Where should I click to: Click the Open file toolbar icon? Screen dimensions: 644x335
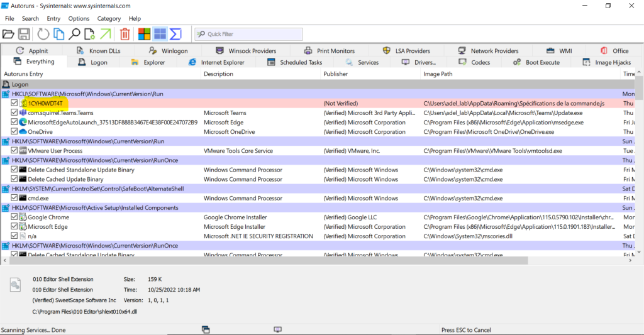(8, 34)
